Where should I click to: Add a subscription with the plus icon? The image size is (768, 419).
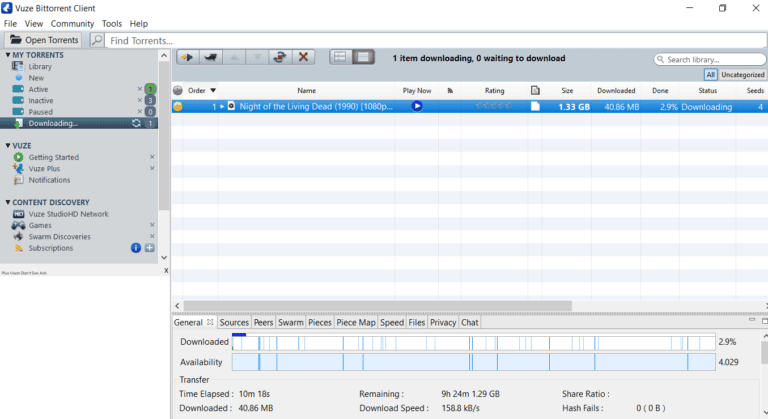coord(150,248)
